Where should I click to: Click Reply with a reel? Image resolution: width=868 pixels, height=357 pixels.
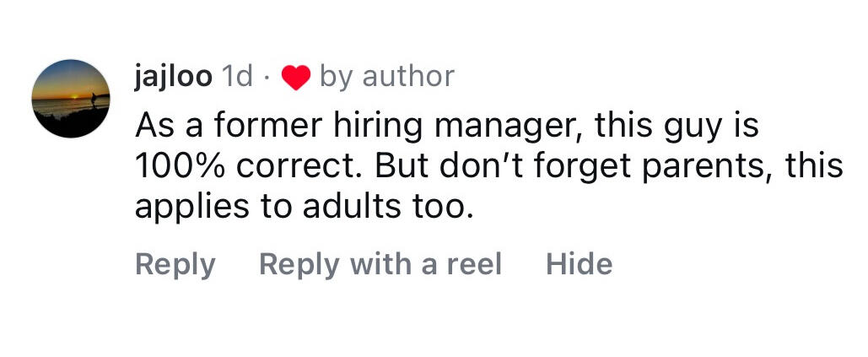tap(380, 264)
